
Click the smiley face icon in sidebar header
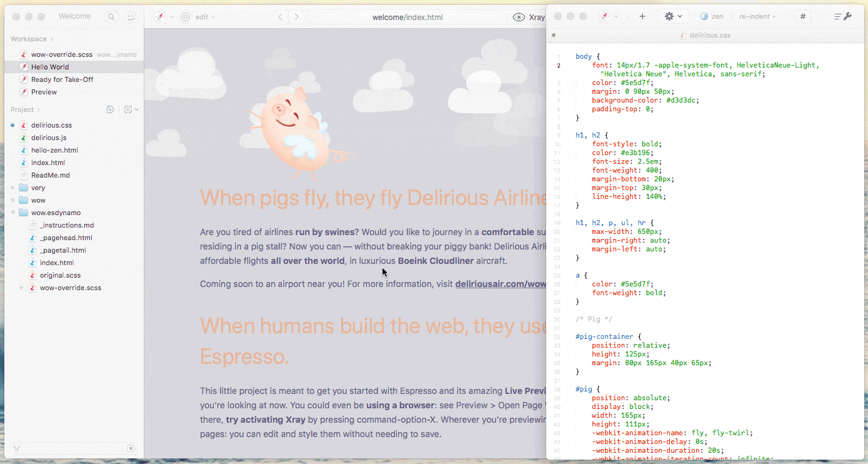[130, 18]
